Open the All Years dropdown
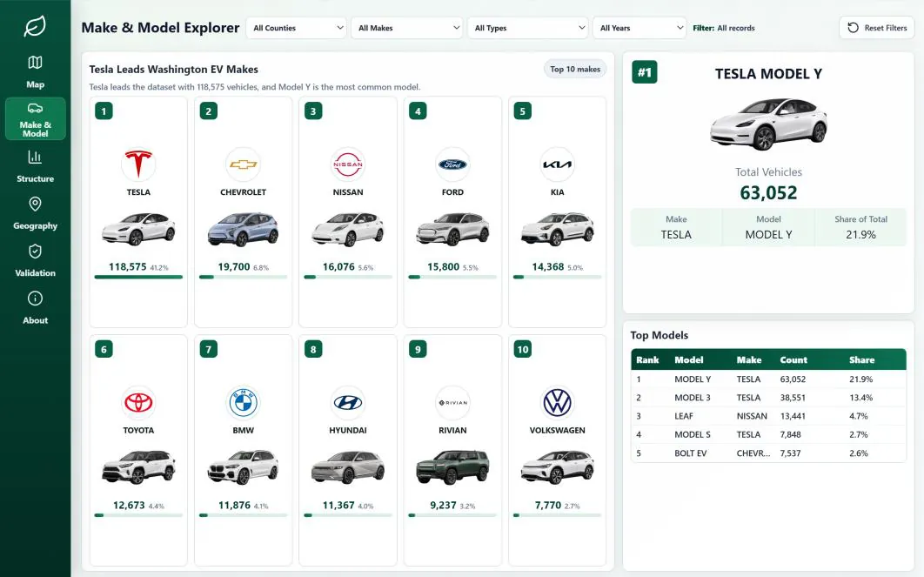The width and height of the screenshot is (924, 577). click(x=639, y=28)
